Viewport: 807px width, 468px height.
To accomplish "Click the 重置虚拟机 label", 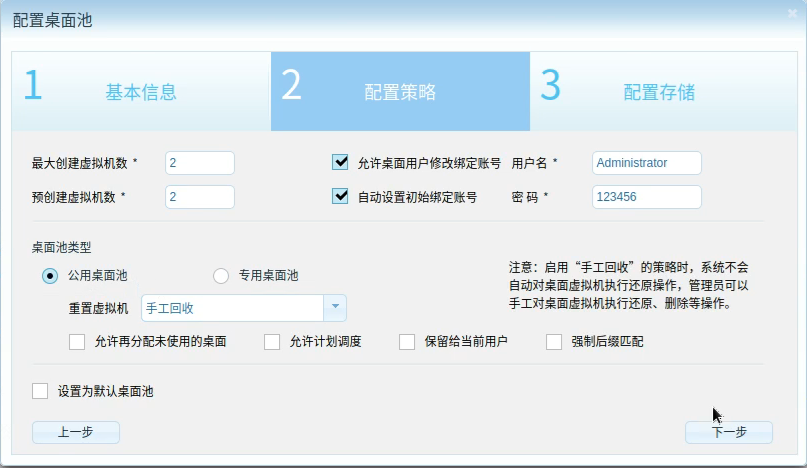I will 98,308.
